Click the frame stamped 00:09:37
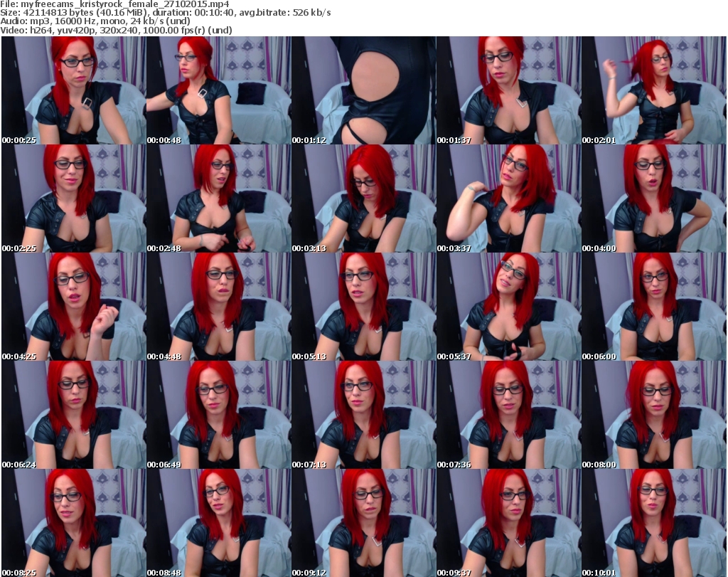 pyautogui.click(x=509, y=523)
